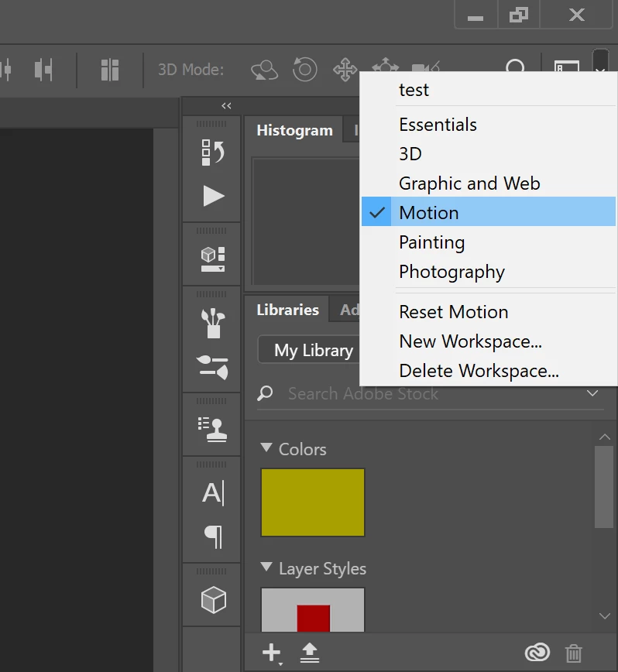Switch to the Essentials workspace

pos(489,125)
